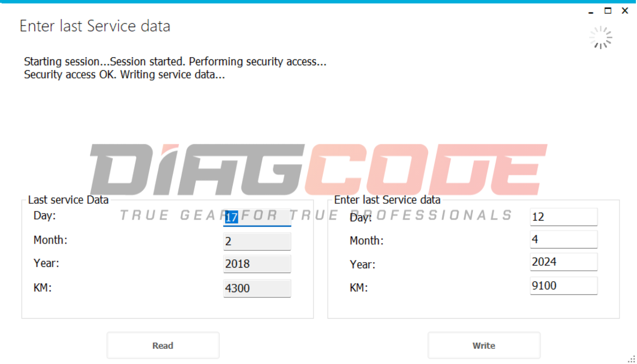Click the last service Month field showing 2

tap(257, 241)
